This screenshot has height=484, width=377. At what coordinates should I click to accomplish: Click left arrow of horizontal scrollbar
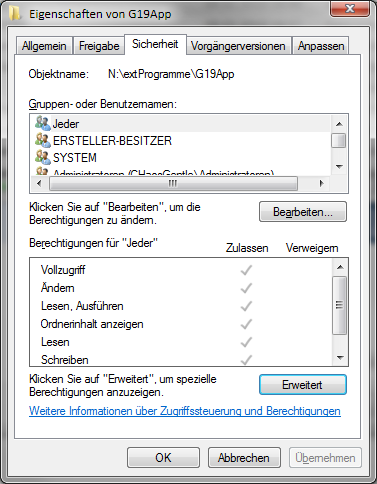pyautogui.click(x=39, y=183)
